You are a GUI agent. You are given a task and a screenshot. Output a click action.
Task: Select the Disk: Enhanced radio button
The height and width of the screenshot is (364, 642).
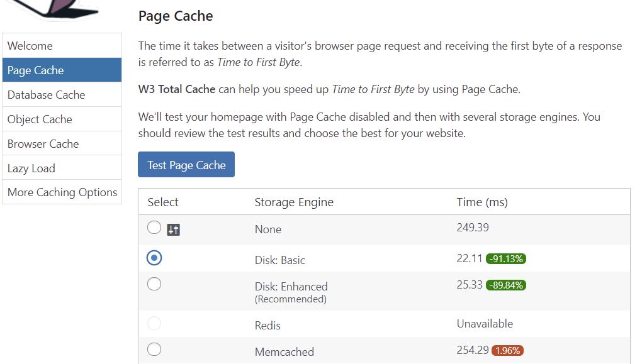(x=154, y=284)
